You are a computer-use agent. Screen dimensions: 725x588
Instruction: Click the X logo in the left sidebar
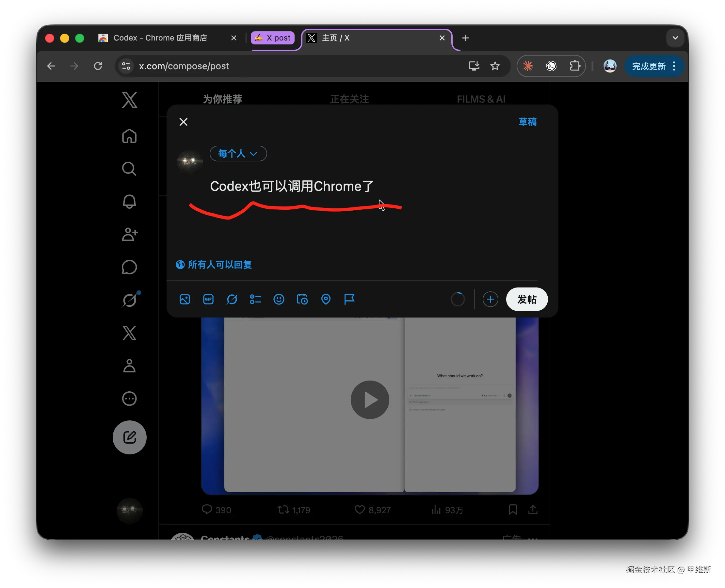(x=129, y=100)
